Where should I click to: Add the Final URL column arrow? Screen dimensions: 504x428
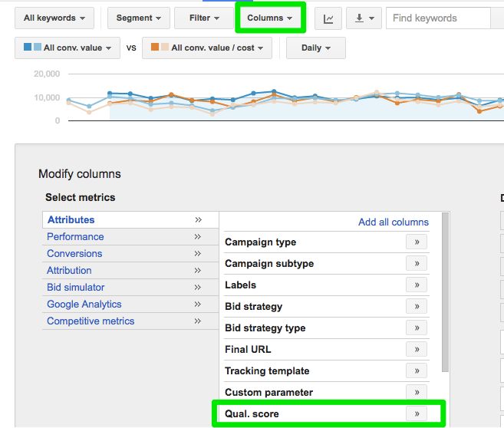pyautogui.click(x=417, y=350)
